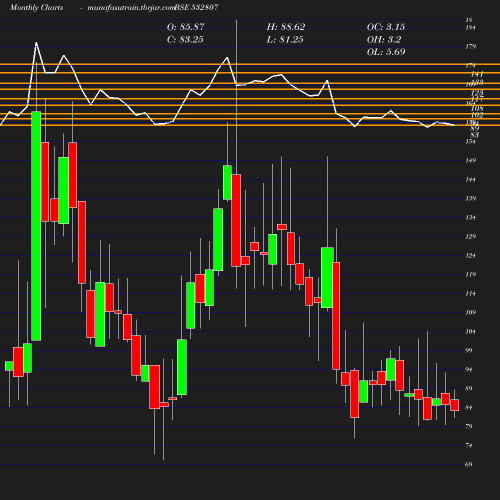Click the 69 price axis label
500x500 pixels.
pos(469,465)
